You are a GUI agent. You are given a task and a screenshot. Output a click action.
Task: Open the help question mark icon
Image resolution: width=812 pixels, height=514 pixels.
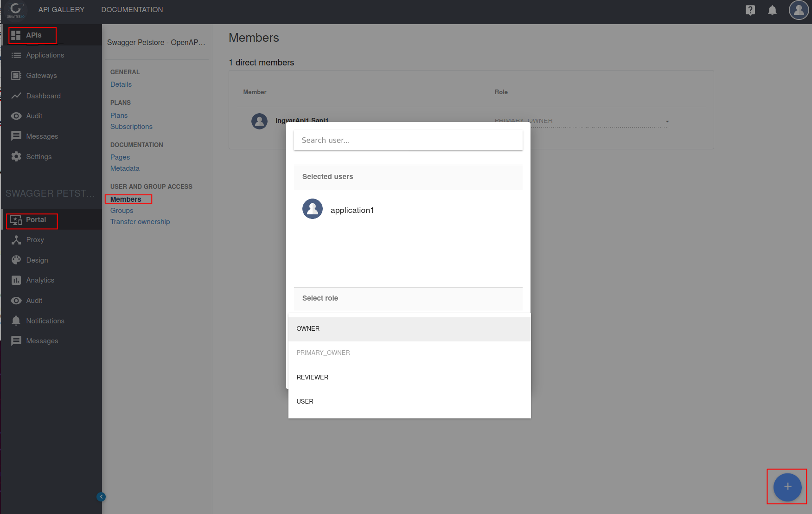tap(750, 10)
